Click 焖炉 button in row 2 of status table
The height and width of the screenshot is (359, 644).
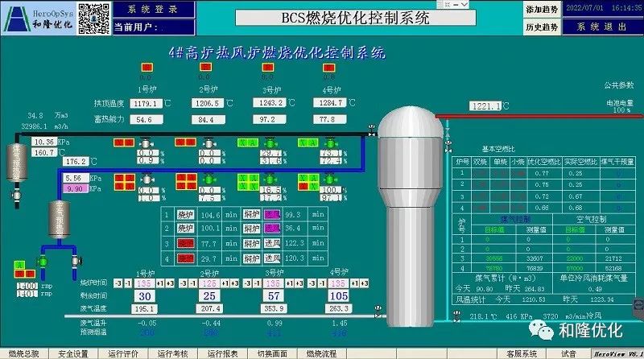pos(251,229)
